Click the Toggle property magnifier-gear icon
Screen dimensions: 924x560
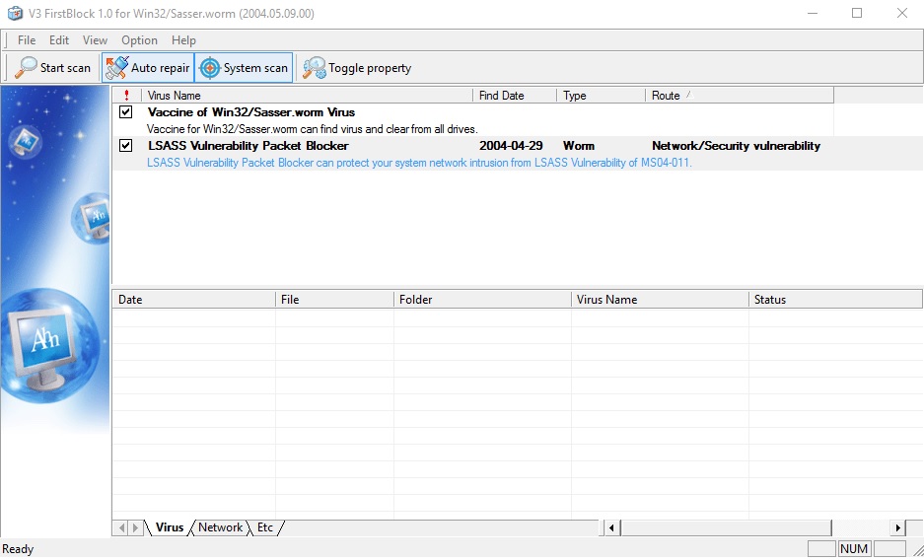pos(315,68)
